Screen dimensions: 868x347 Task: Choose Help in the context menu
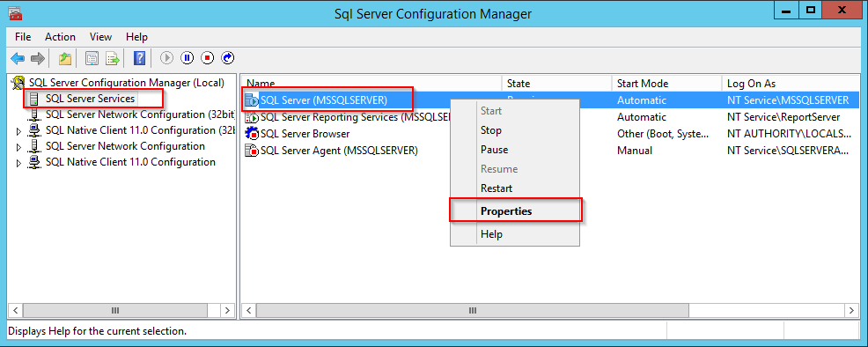[515, 234]
